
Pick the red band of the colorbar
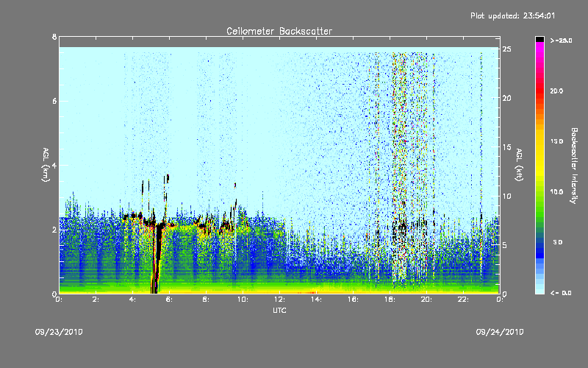coord(539,90)
